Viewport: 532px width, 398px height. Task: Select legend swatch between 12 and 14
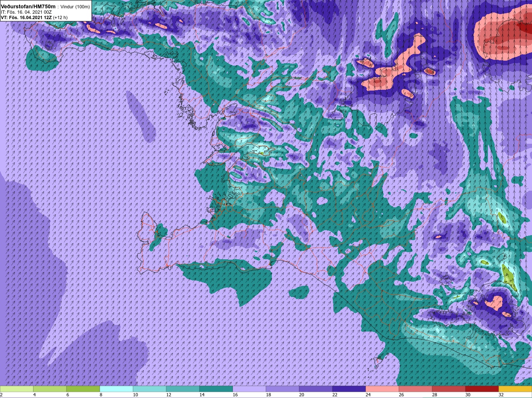point(183,389)
